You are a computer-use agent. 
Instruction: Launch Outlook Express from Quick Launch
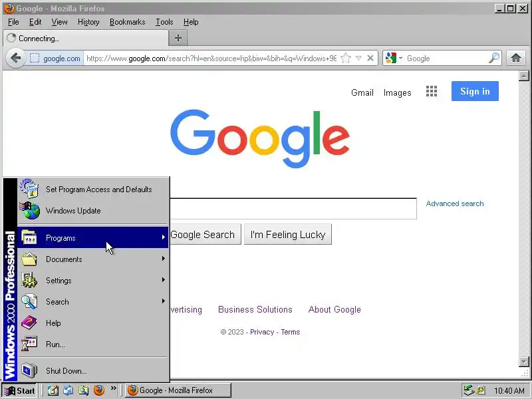click(x=68, y=390)
